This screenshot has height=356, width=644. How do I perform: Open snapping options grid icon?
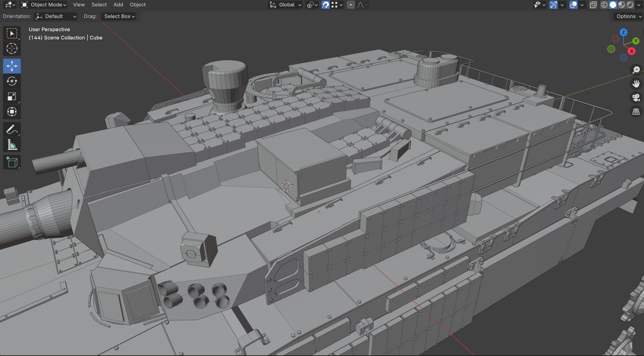click(337, 5)
